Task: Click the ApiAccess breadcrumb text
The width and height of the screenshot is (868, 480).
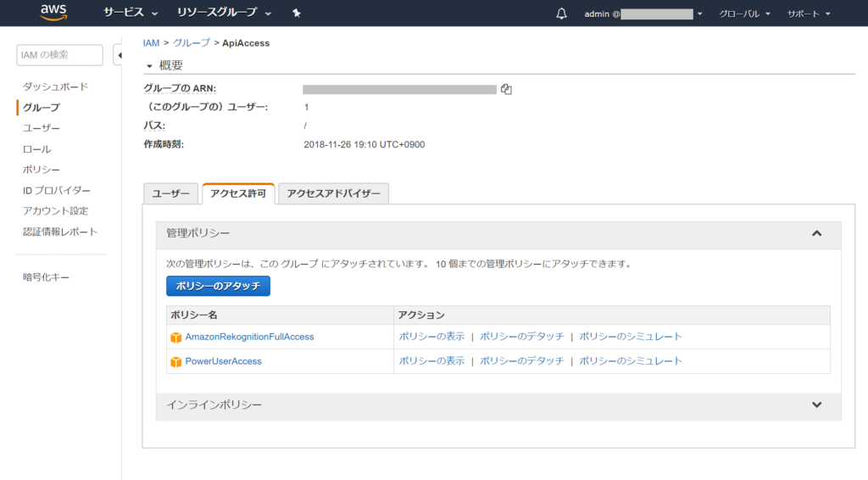Action: click(x=246, y=43)
